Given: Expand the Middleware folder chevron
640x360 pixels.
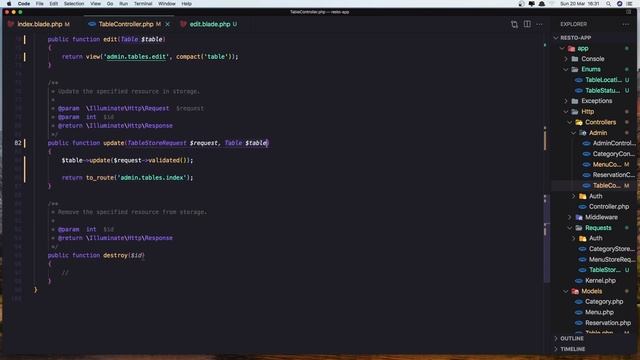Looking at the screenshot, I should click(570, 218).
